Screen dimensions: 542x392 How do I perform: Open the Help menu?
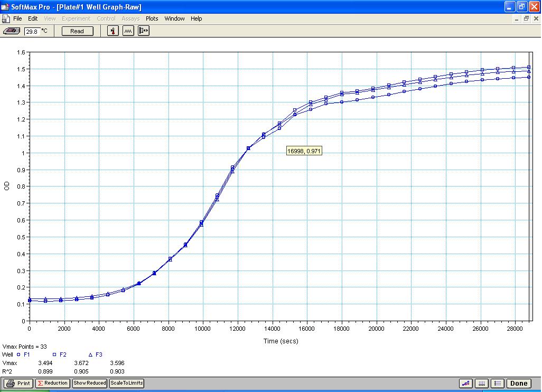[196, 18]
